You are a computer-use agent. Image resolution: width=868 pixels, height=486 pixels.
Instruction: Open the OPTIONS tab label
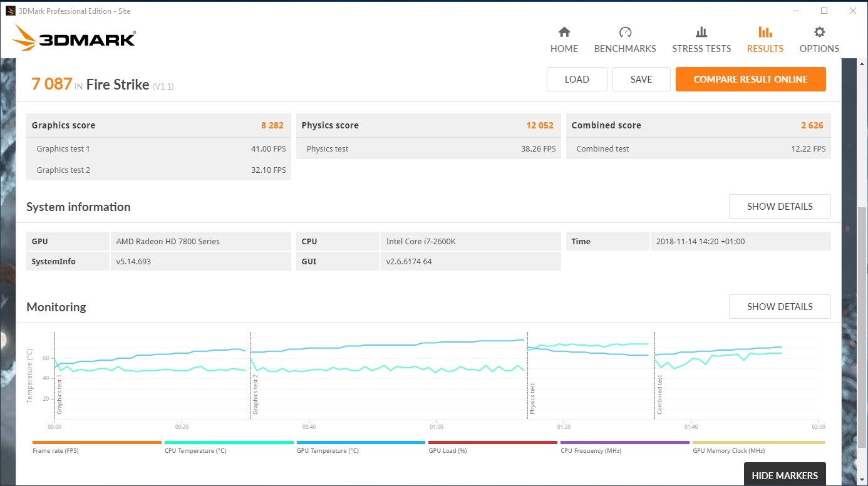[819, 49]
